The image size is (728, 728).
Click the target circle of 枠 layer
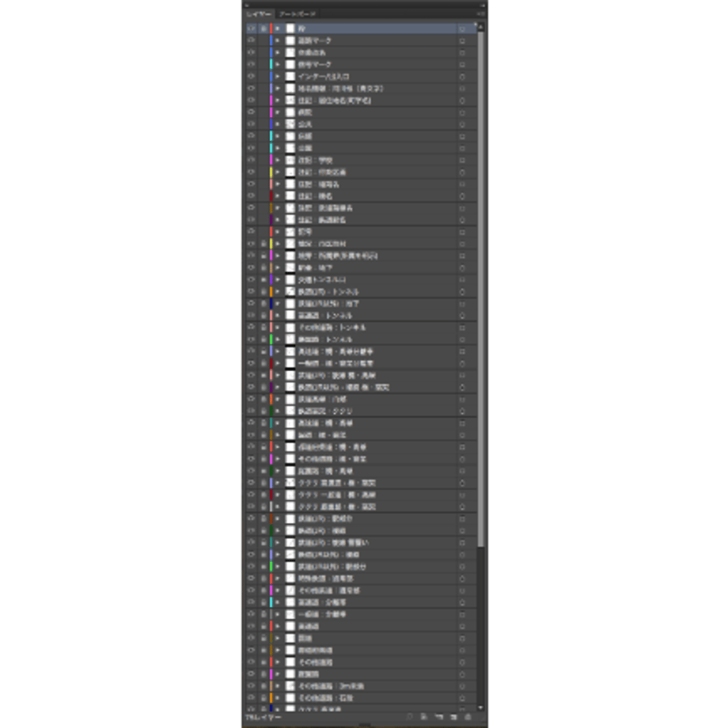(462, 28)
